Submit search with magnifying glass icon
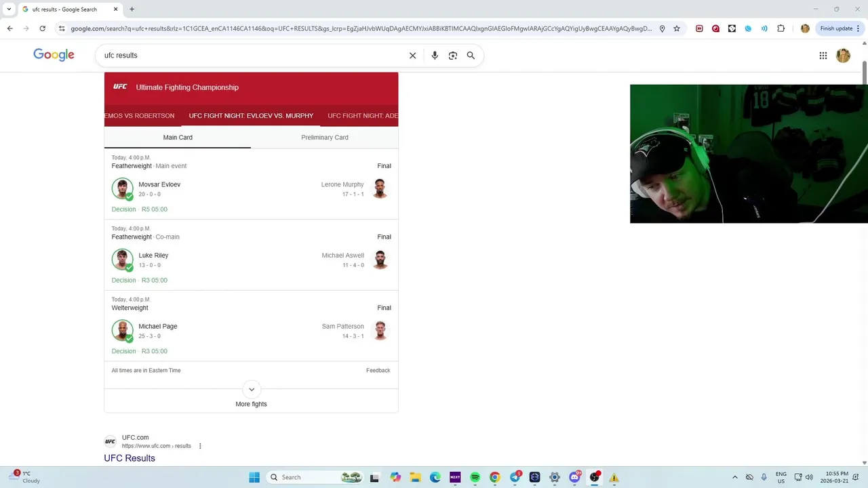Viewport: 868px width, 488px height. pos(471,56)
